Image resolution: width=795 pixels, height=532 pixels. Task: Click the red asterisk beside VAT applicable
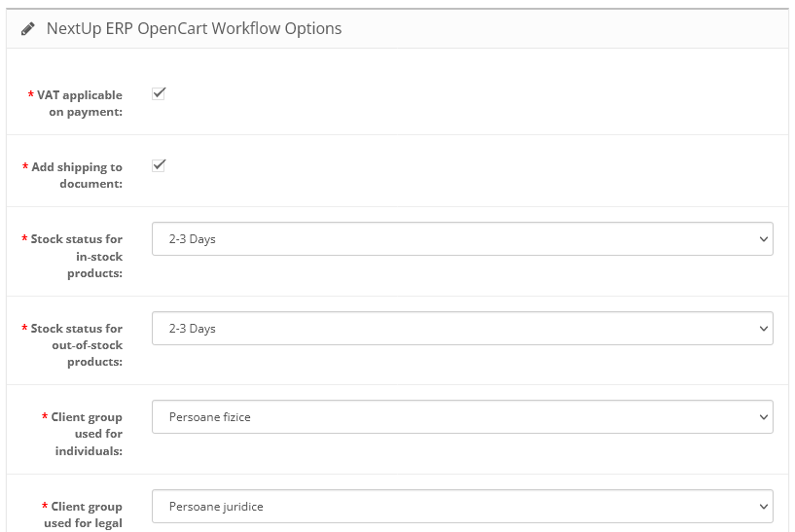point(31,95)
